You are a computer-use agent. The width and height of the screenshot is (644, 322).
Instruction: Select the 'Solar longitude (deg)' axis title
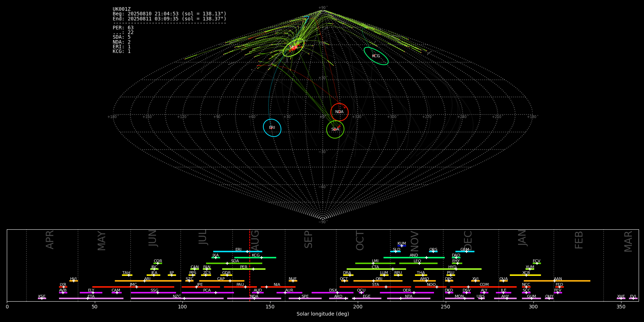[323, 314]
